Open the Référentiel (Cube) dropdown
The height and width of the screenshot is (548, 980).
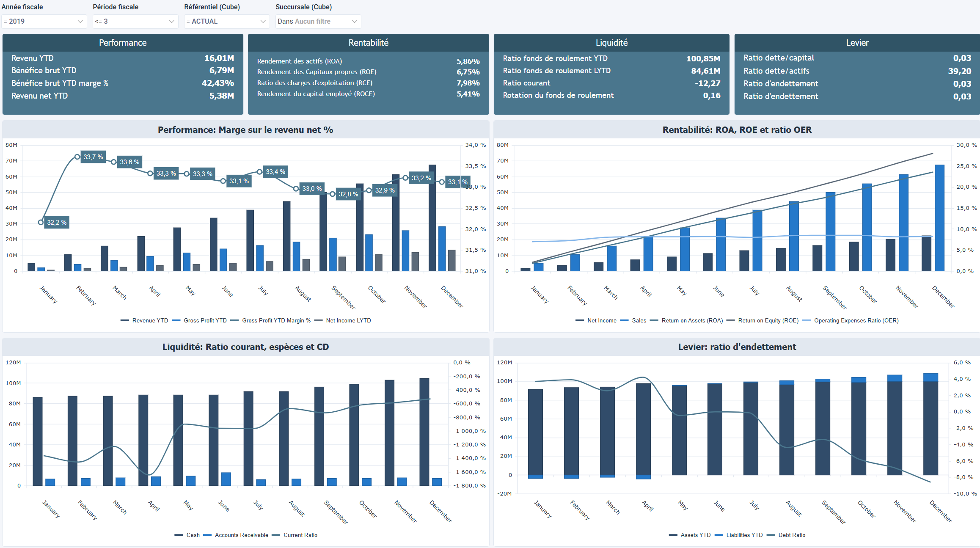click(x=227, y=21)
